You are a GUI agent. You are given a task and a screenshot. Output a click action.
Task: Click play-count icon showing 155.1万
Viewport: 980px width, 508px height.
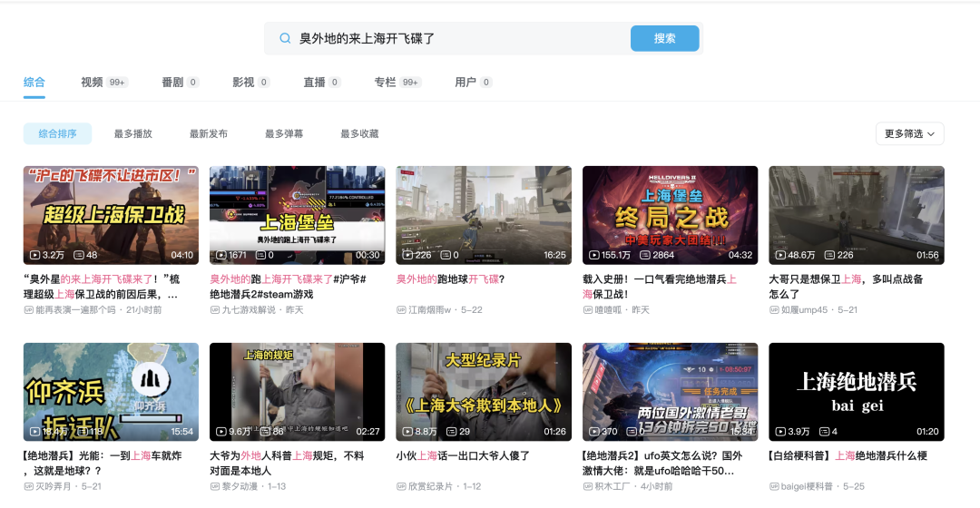coord(594,255)
